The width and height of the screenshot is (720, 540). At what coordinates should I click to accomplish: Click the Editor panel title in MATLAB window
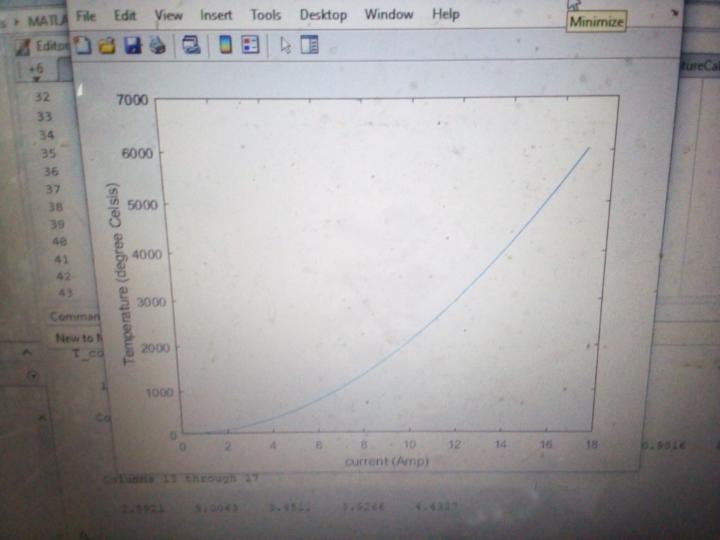(51, 46)
